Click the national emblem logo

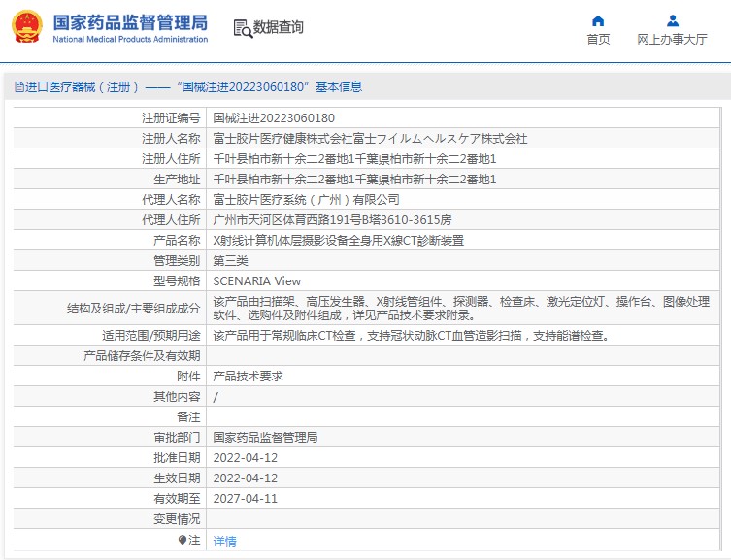[27, 27]
